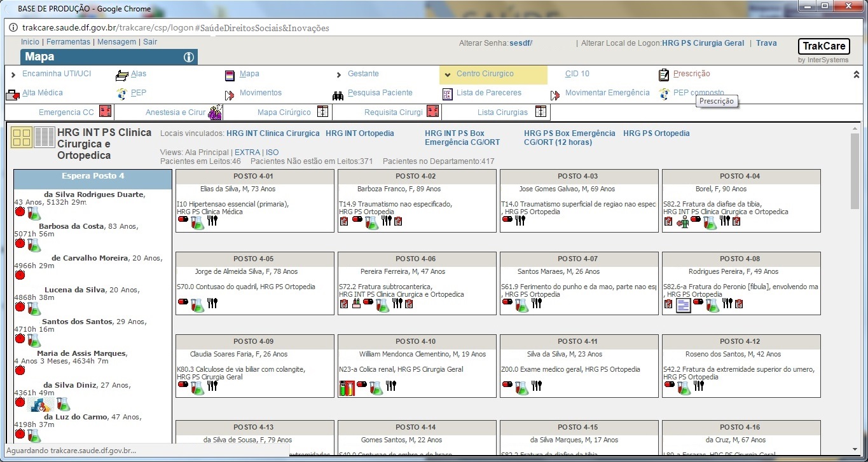The width and height of the screenshot is (868, 462).
Task: Switch to the list view icon
Action: pos(45,138)
